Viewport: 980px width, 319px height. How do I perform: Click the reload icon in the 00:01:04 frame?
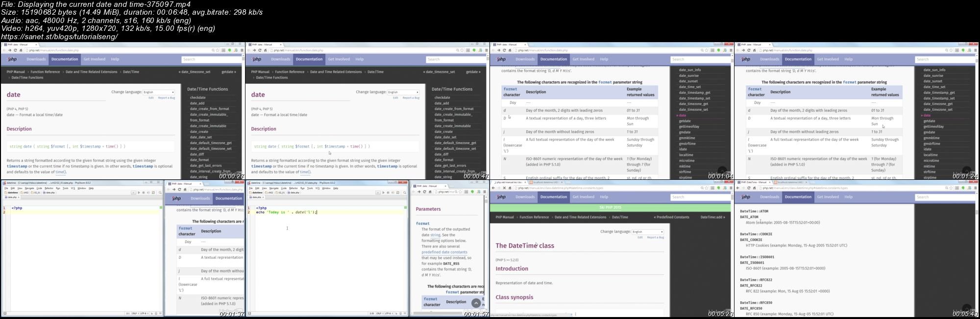(x=504, y=50)
